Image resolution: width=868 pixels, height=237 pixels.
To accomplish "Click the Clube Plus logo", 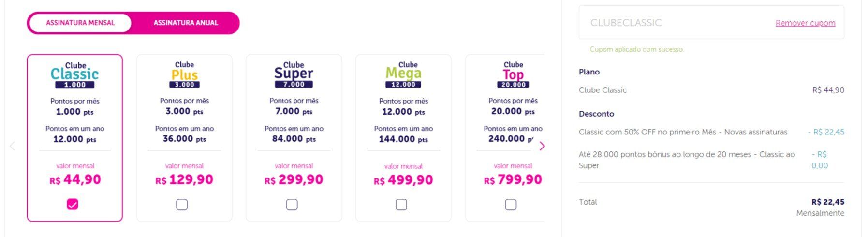I will pyautogui.click(x=184, y=74).
